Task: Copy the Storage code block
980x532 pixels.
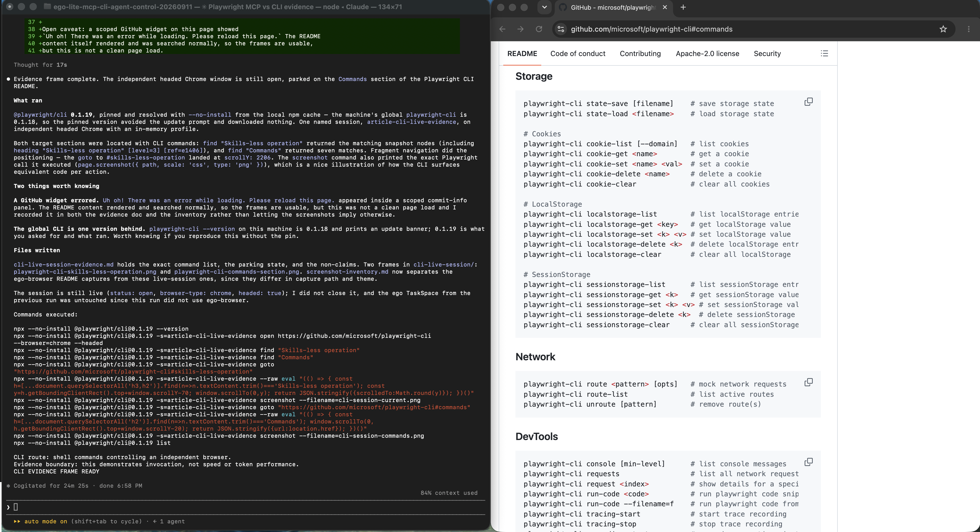Action: tap(808, 101)
